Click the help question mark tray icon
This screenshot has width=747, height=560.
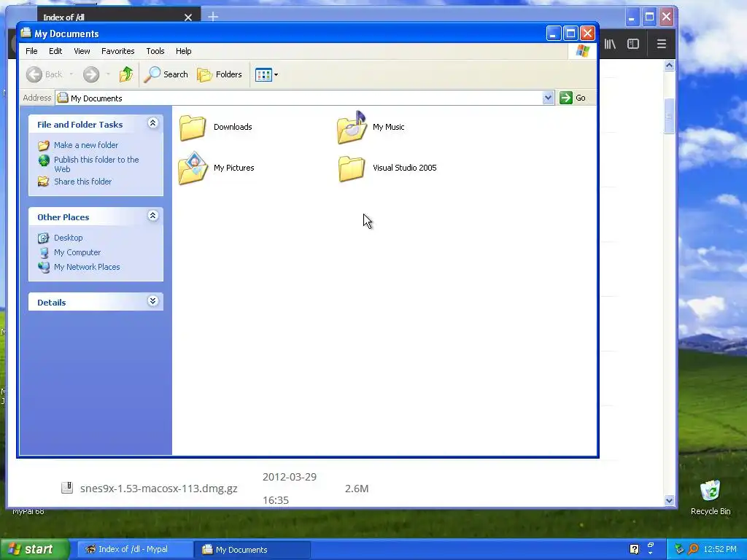coord(634,549)
